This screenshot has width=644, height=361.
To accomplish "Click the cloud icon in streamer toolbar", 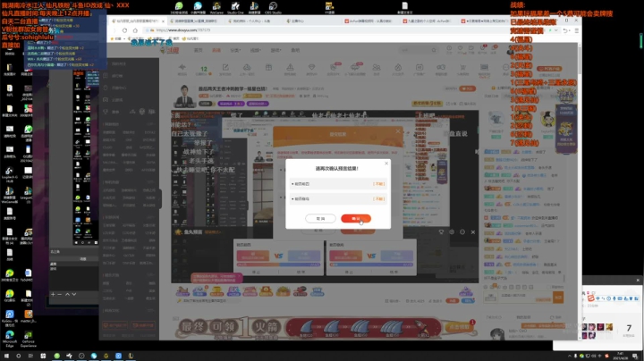I will pos(247,67).
